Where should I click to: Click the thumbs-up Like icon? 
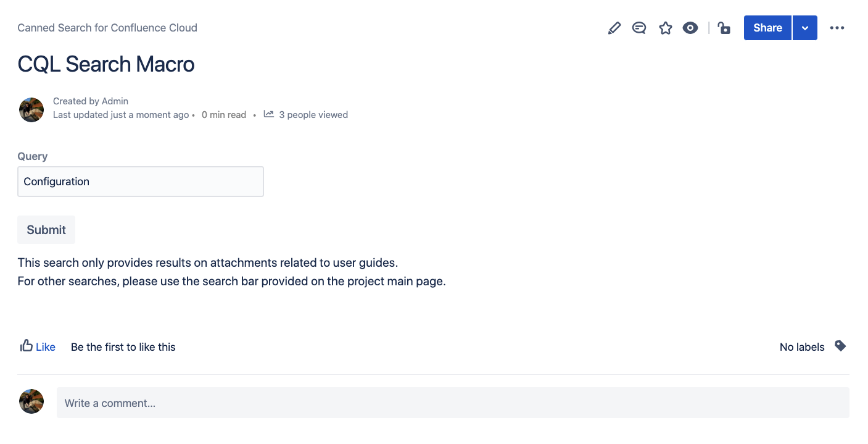(x=26, y=346)
